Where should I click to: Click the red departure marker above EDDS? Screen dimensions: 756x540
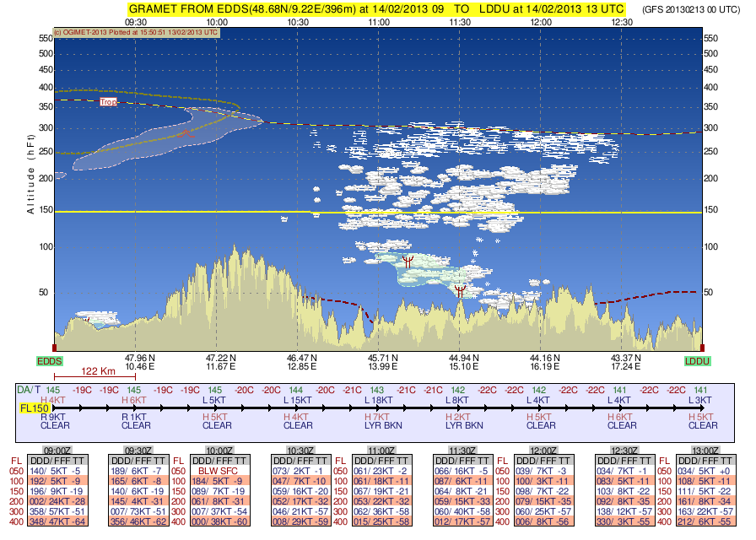55,347
